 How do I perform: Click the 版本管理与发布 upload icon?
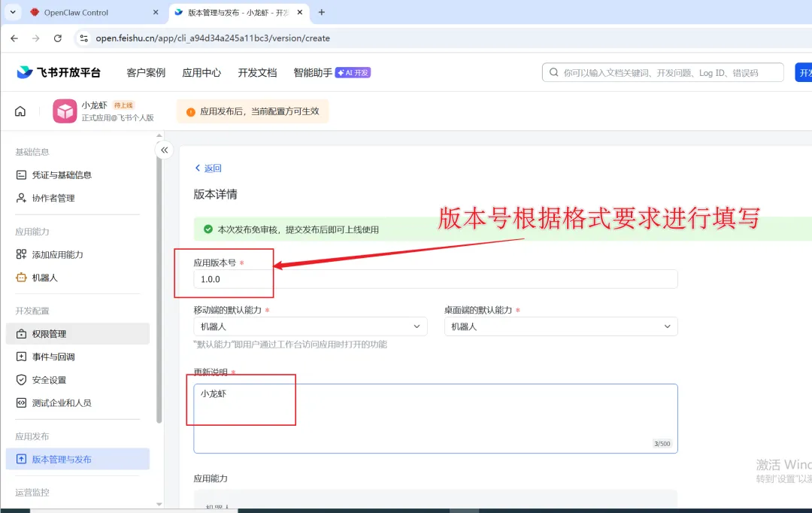click(x=21, y=459)
